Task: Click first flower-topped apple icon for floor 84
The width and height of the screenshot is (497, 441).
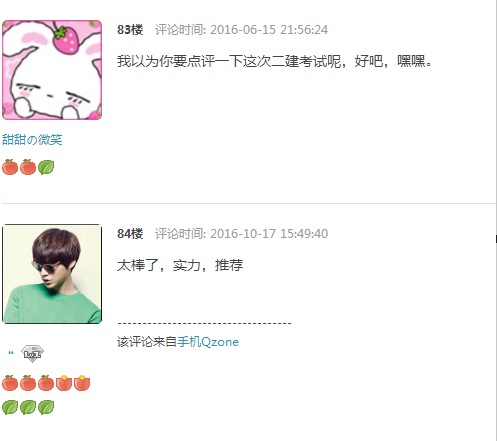Action: (64, 383)
